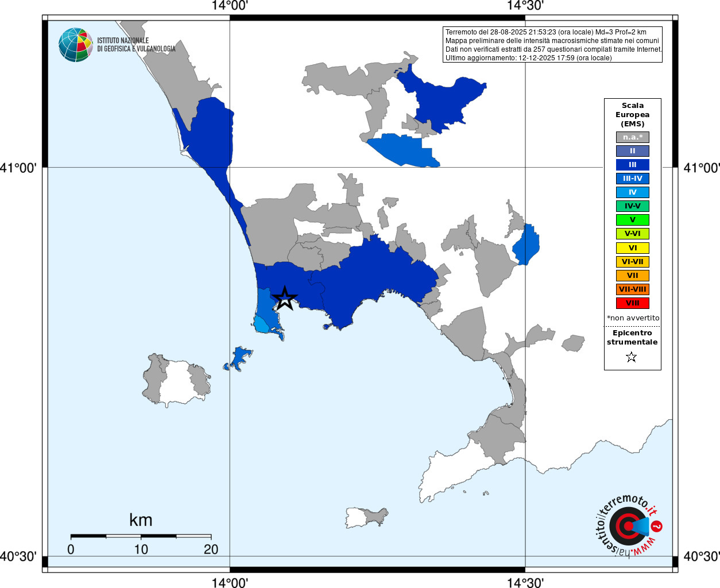Select the intensity III legend swatch
Screen dimensions: 720x588
click(633, 165)
